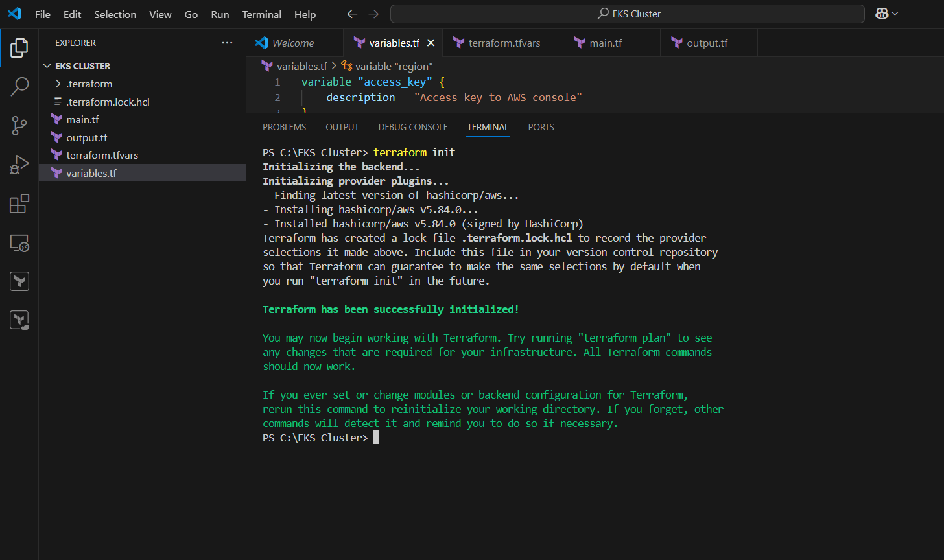The height and width of the screenshot is (560, 944).
Task: Click the description line in the editor
Action: click(x=454, y=97)
